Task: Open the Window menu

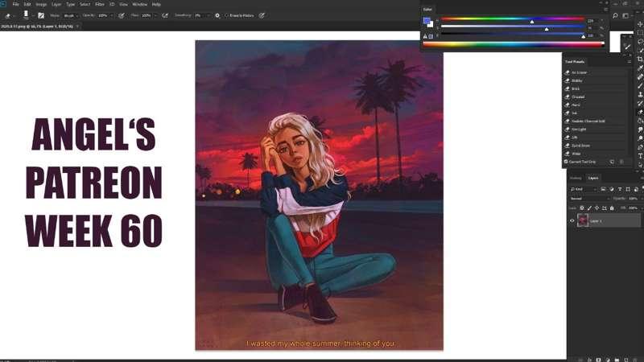Action: point(139,4)
